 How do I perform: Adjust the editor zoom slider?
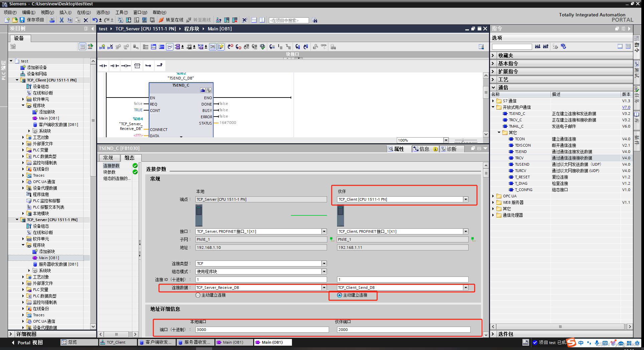(463, 141)
